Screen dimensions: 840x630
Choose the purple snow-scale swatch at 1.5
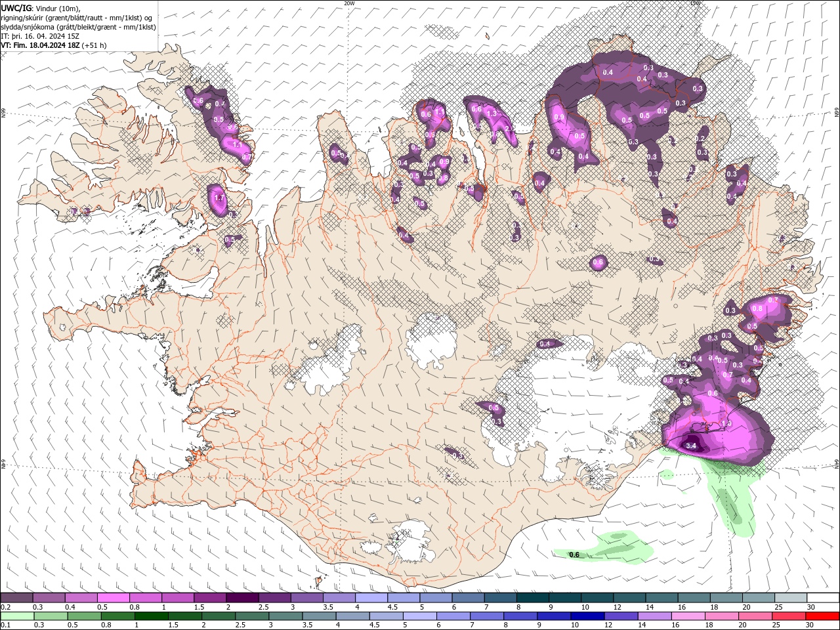[210, 598]
